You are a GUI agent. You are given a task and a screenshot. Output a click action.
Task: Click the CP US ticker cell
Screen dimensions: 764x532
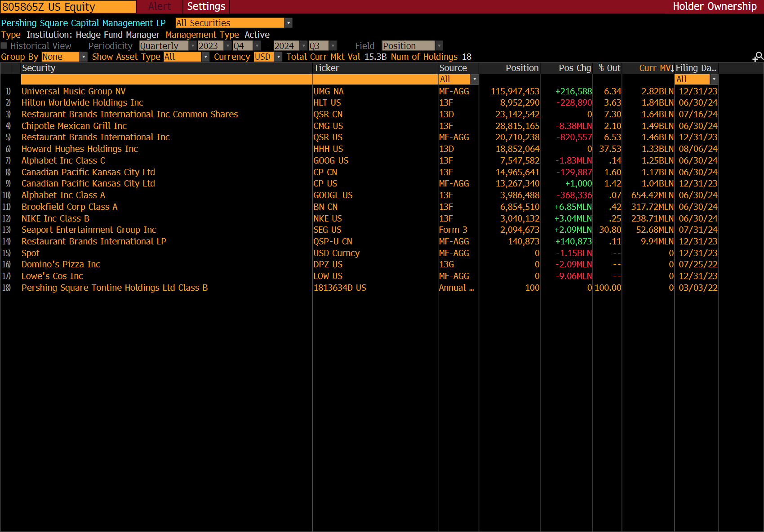point(325,183)
